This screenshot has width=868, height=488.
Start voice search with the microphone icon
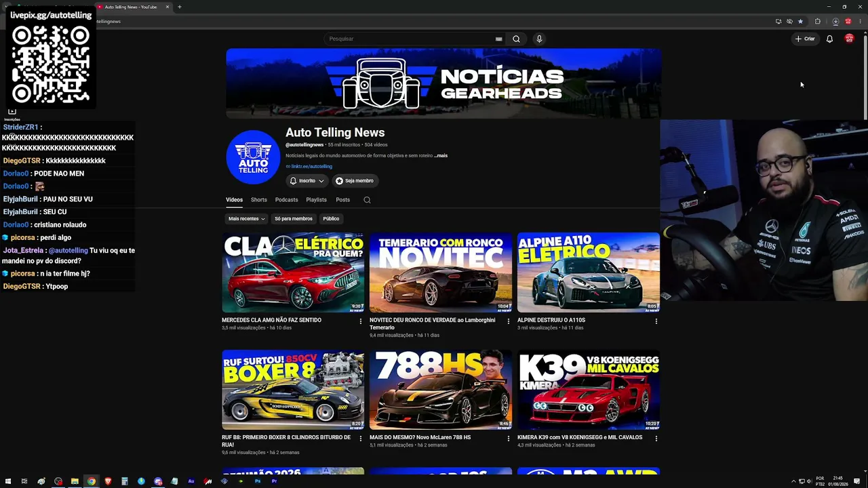coord(539,39)
